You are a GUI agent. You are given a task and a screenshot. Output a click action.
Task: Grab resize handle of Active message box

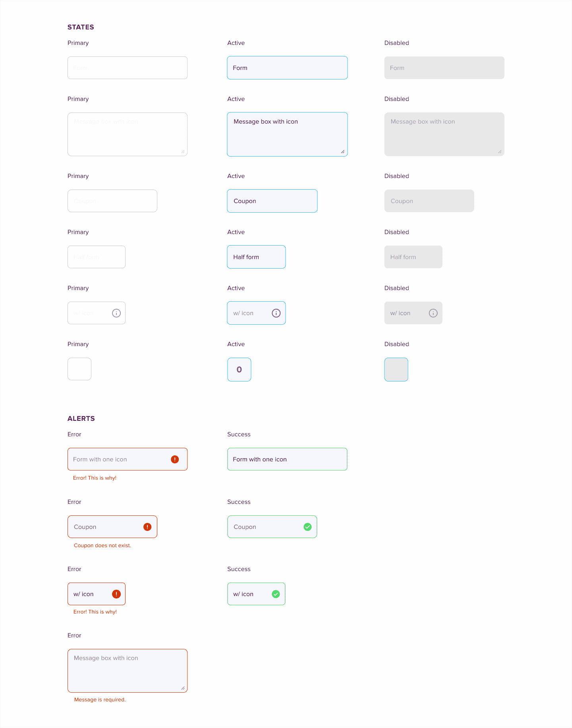[x=342, y=151]
